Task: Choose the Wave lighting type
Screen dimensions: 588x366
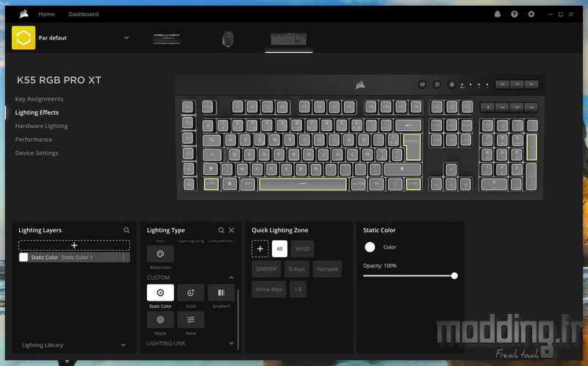Action: coord(190,320)
